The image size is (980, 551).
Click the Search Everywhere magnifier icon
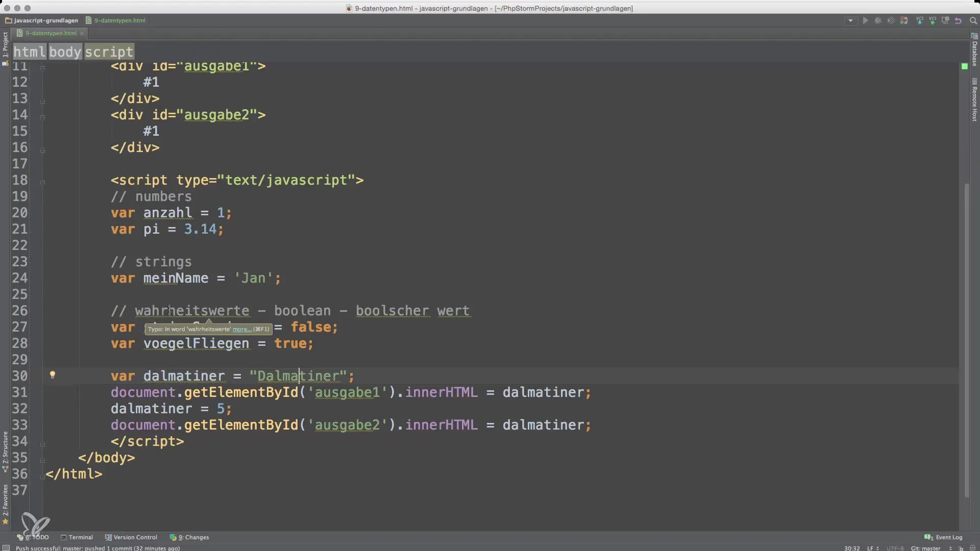point(973,21)
